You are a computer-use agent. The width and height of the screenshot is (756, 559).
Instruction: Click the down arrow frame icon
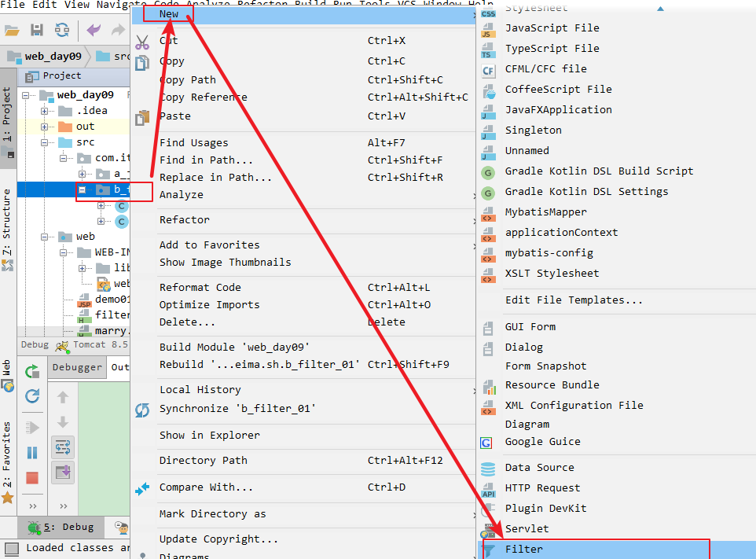[x=63, y=422]
